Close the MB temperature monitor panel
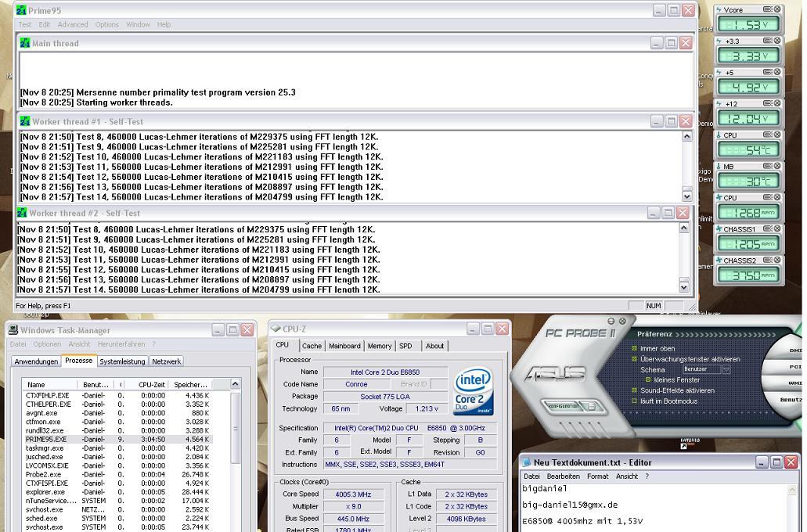The height and width of the screenshot is (532, 807). point(777,166)
